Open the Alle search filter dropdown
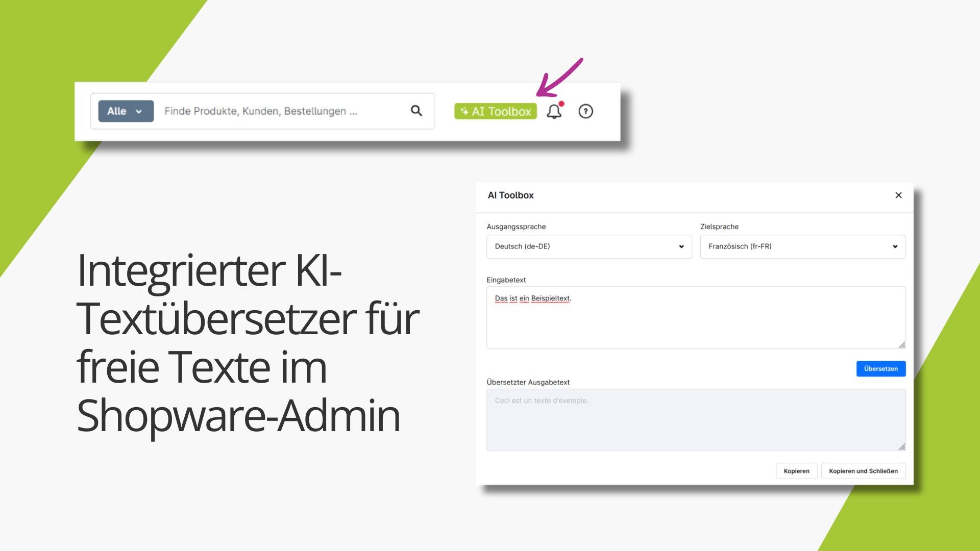The height and width of the screenshot is (551, 980). [x=126, y=111]
